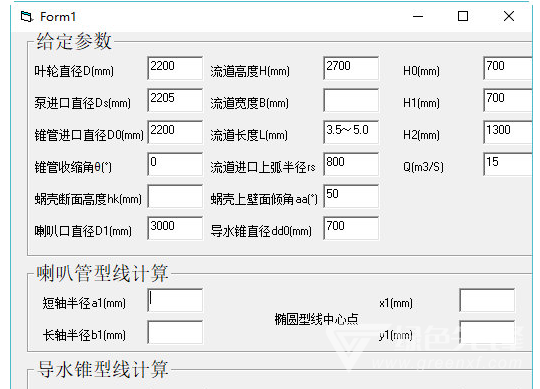Viewport: 540px width, 389px height.
Task: Click the 长轴半径b1(mm) input field
Action: click(x=175, y=332)
